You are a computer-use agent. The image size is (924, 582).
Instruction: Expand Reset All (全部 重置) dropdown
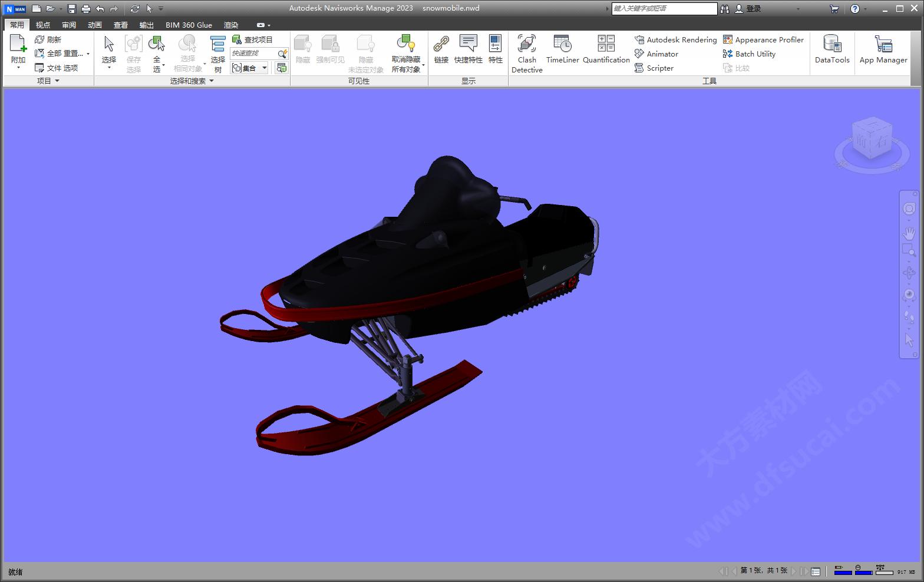coord(88,54)
